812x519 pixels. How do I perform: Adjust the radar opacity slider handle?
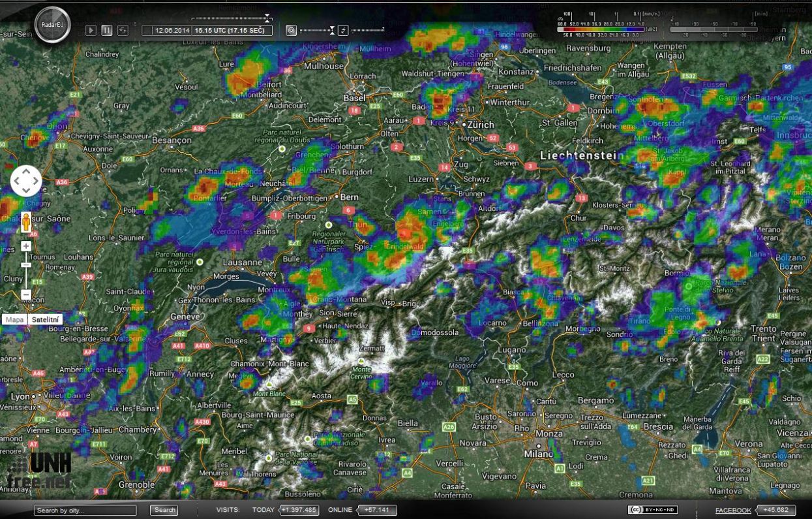(x=332, y=29)
